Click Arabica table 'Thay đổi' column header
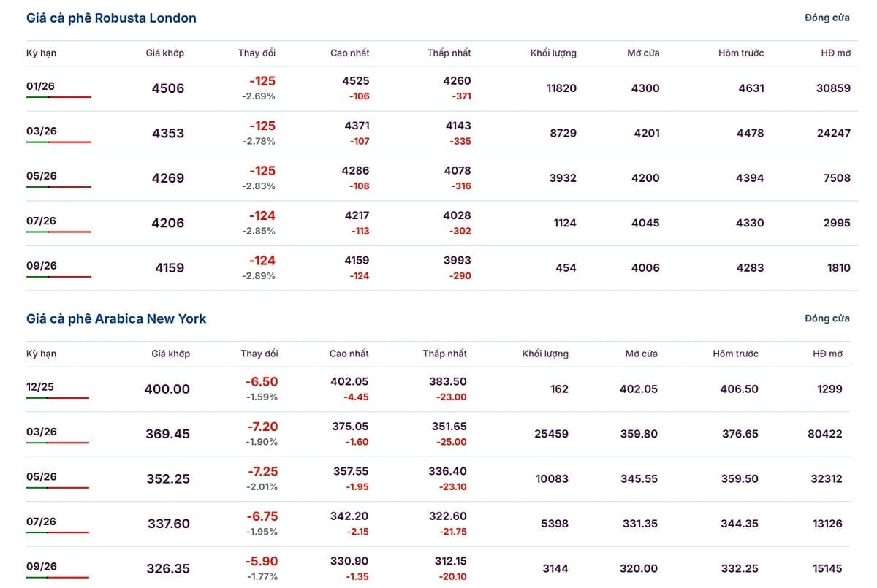 click(259, 354)
